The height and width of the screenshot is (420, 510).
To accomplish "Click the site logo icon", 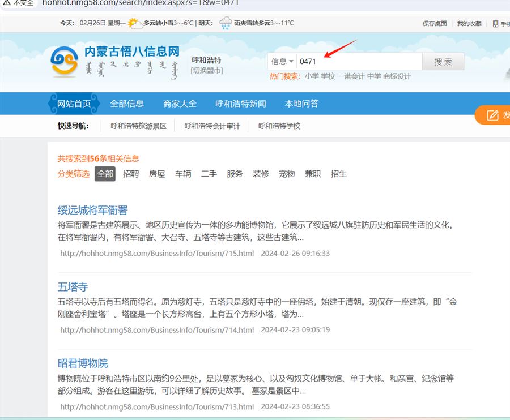I will click(x=63, y=61).
